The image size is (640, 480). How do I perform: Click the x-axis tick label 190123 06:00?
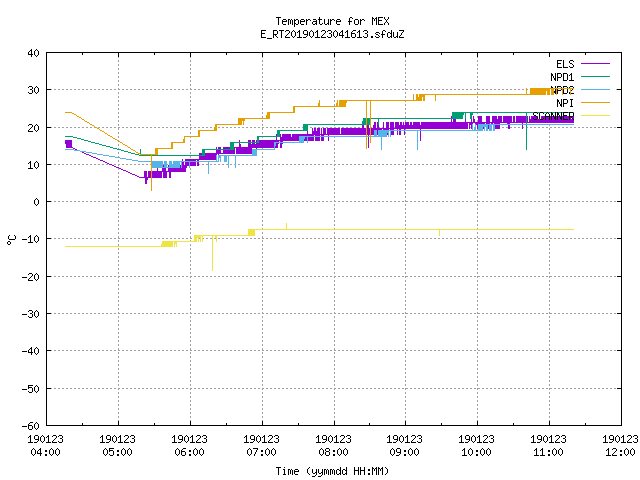click(189, 446)
